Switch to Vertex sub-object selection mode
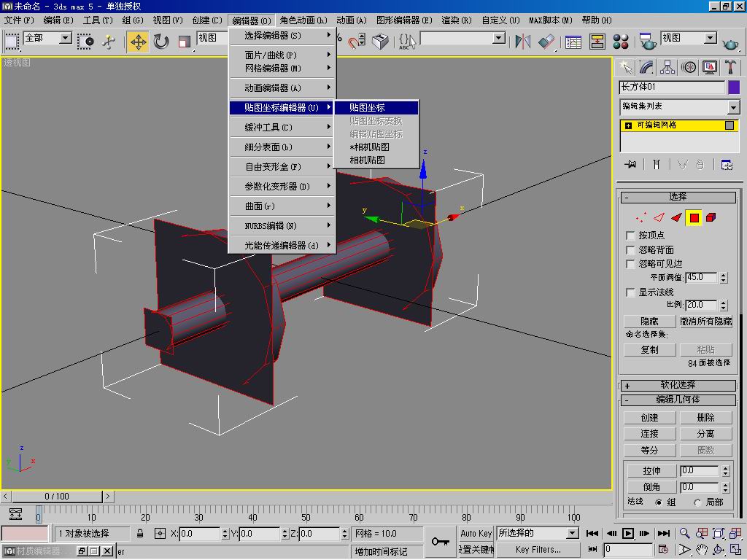The image size is (747, 560). (x=641, y=217)
